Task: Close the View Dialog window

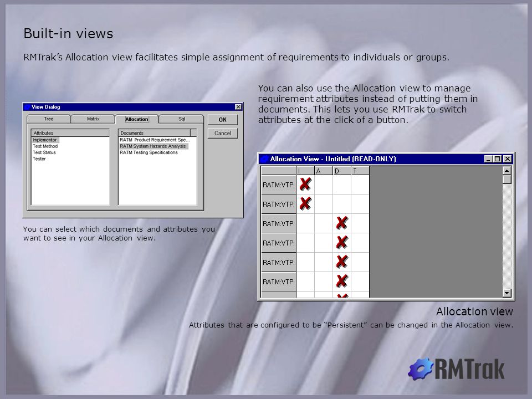Action: click(238, 107)
